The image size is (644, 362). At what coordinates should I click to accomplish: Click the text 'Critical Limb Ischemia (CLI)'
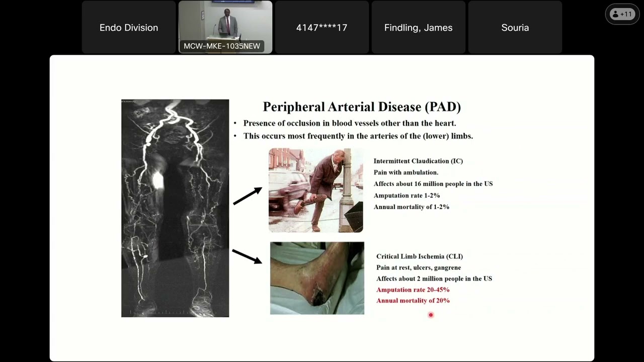click(420, 256)
